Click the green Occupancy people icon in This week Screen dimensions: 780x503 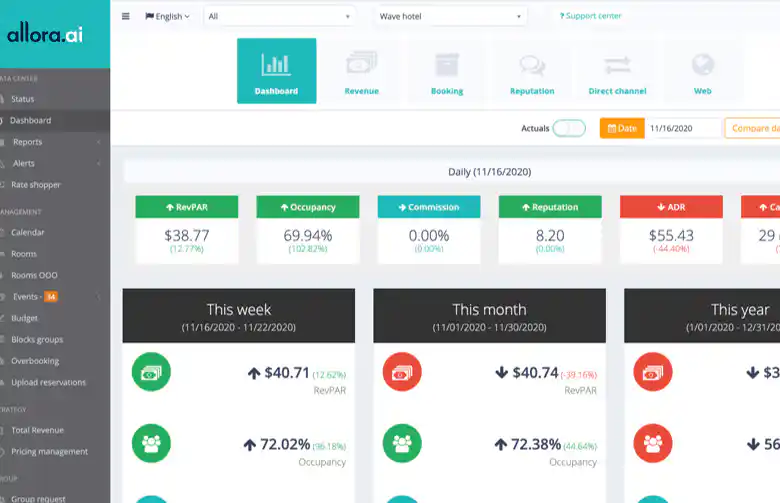click(x=151, y=443)
